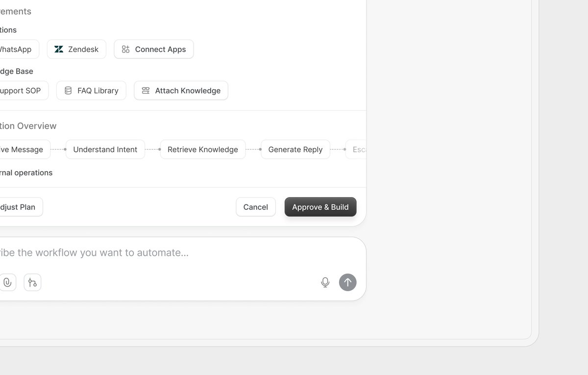Start voice input with the microphone icon

tap(325, 282)
